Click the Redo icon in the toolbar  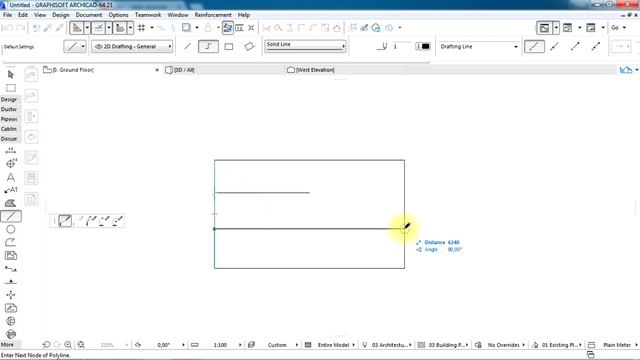(20, 28)
